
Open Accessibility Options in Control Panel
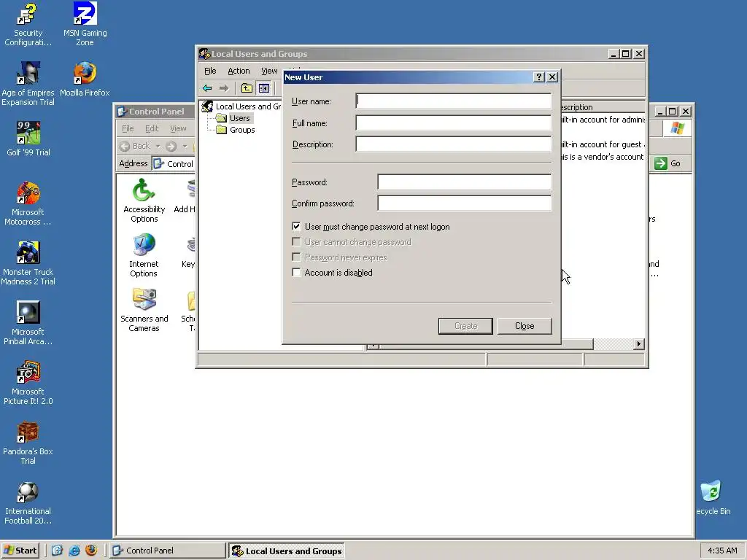tap(144, 201)
